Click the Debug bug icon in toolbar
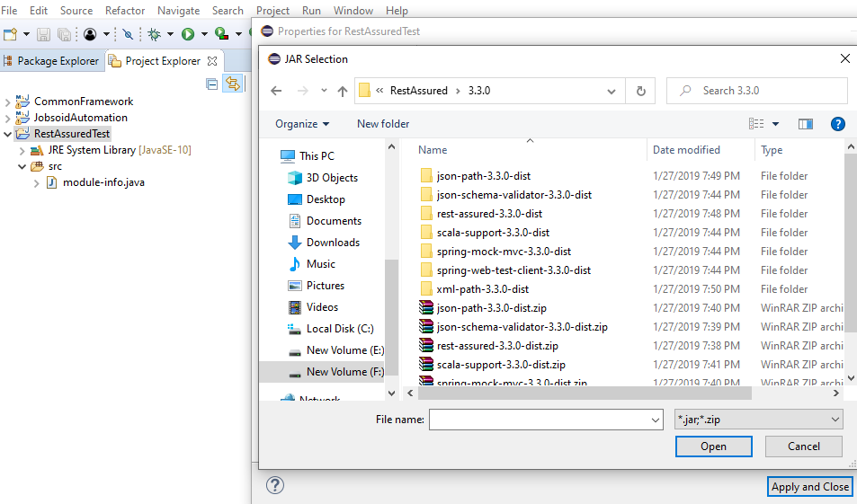This screenshot has height=504, width=857. [x=154, y=34]
